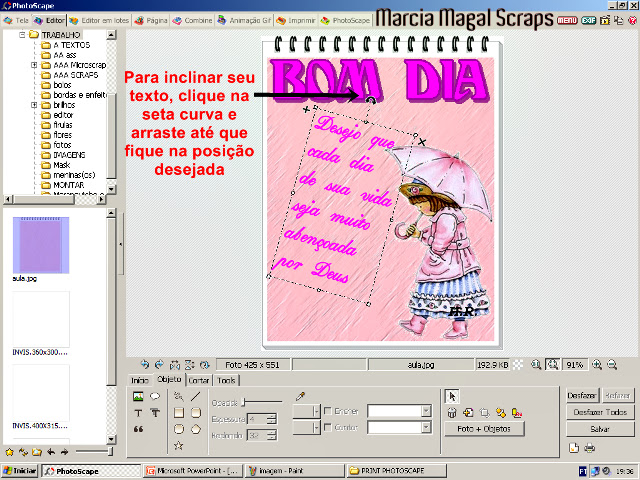
Task: Switch to Microsoft PowerPoint taskbar item
Action: (193, 471)
